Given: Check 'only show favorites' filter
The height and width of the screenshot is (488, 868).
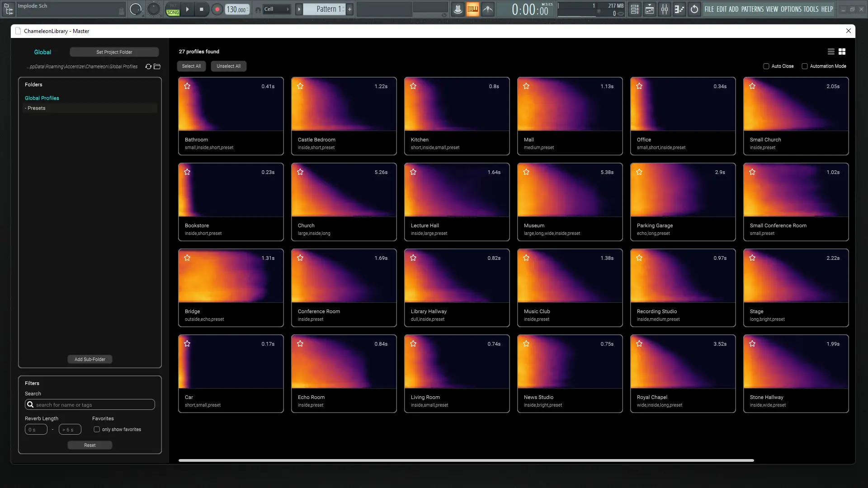Looking at the screenshot, I should point(96,429).
